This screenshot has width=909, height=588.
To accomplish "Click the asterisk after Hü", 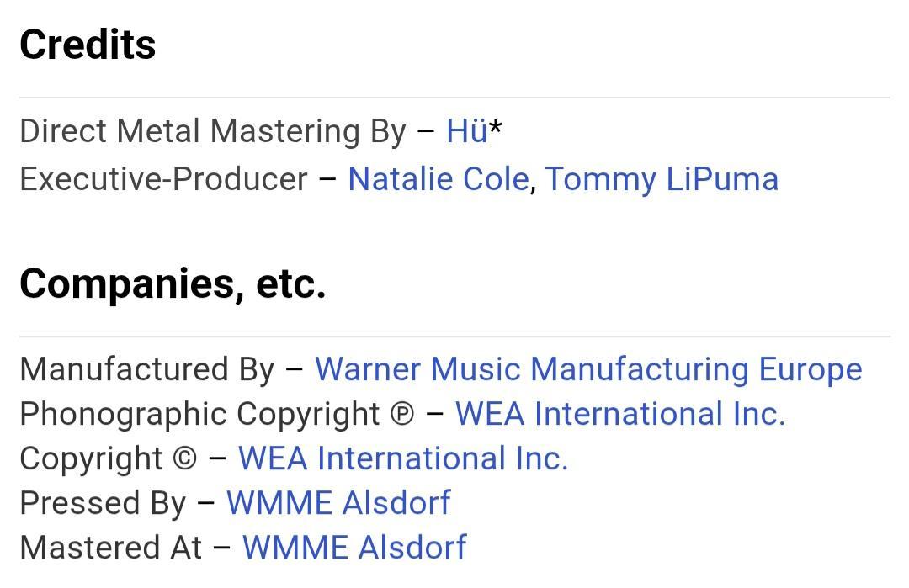I will 496,130.
